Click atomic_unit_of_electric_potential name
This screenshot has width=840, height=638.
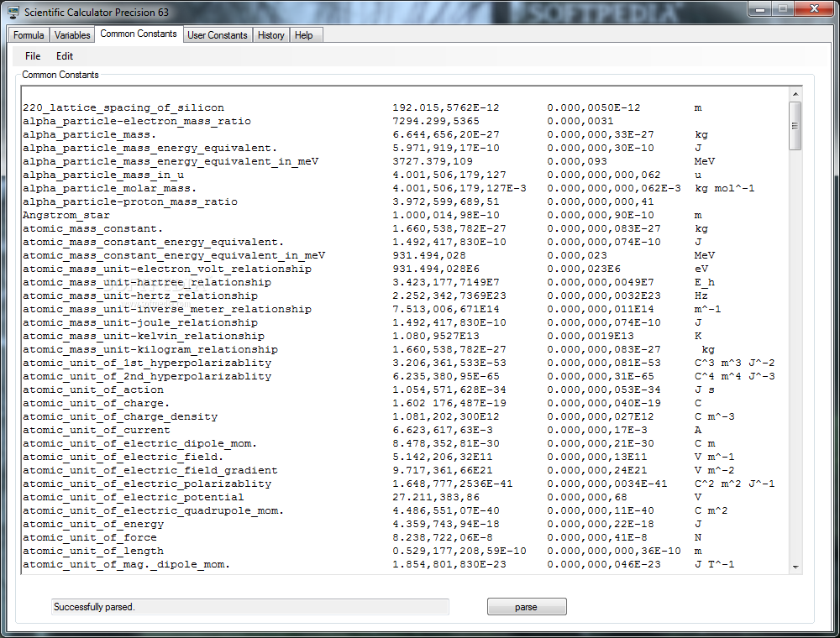pyautogui.click(x=133, y=497)
